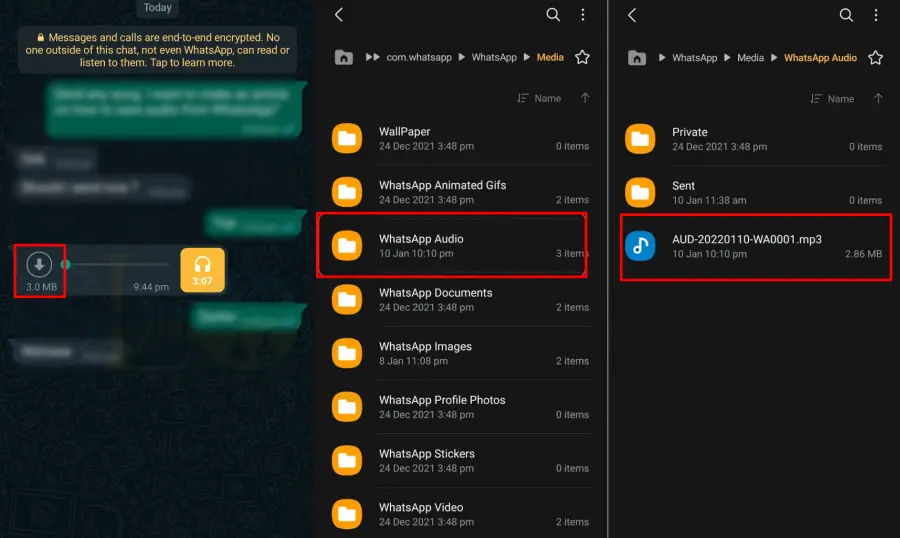Select the WhatsApp Video folder name
Viewport: 900px width, 538px height.
421,508
